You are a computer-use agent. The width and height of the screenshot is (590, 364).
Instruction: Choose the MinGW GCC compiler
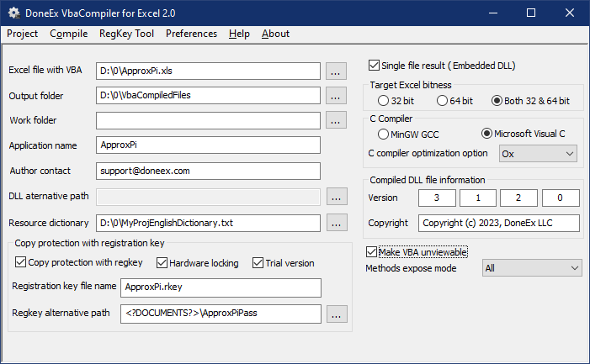pos(383,135)
